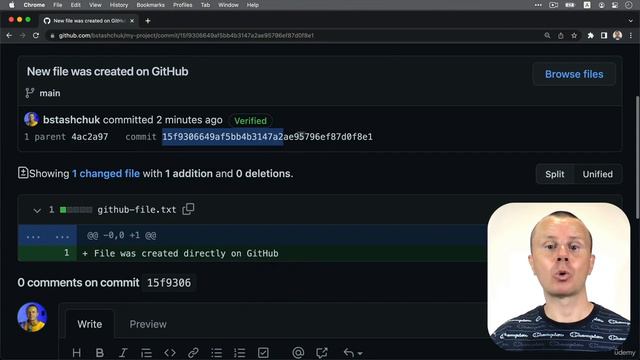The height and width of the screenshot is (360, 640).
Task: Select the Write comment tab
Action: pyautogui.click(x=90, y=324)
